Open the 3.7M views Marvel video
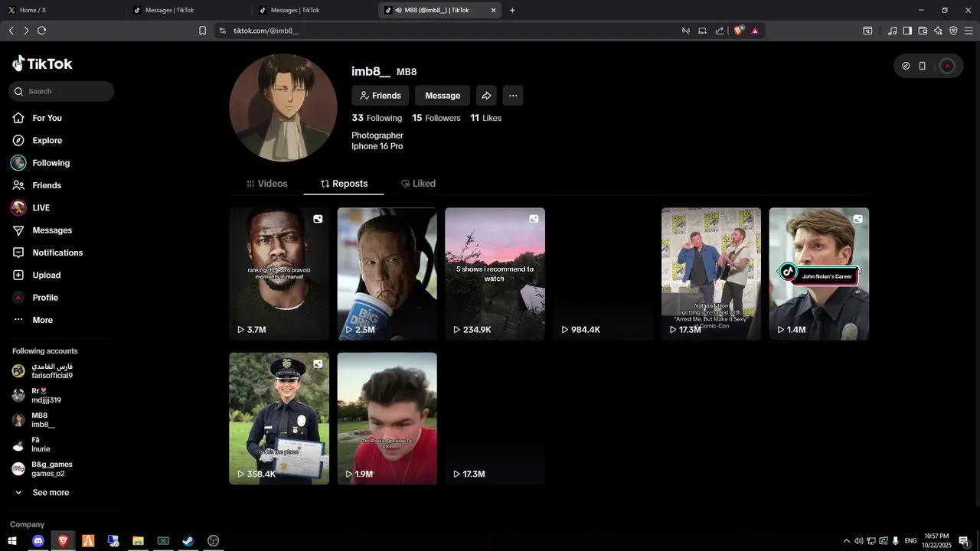980x551 pixels. [279, 274]
